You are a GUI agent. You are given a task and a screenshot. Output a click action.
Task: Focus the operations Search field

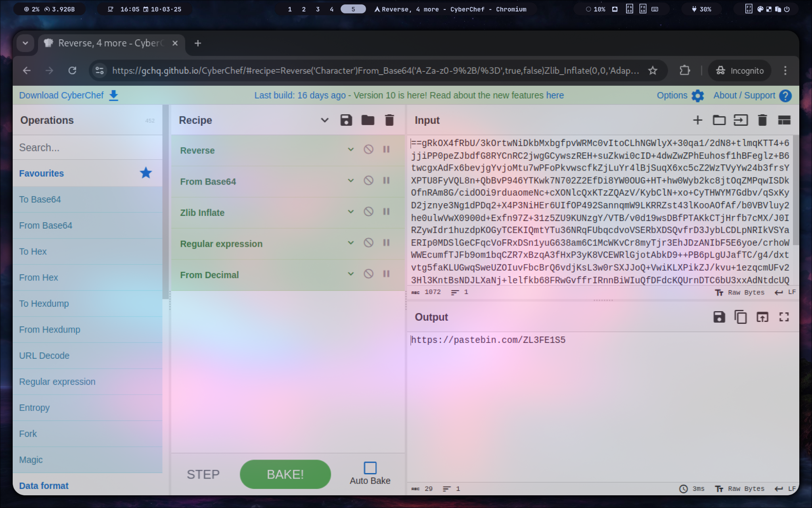pyautogui.click(x=88, y=148)
